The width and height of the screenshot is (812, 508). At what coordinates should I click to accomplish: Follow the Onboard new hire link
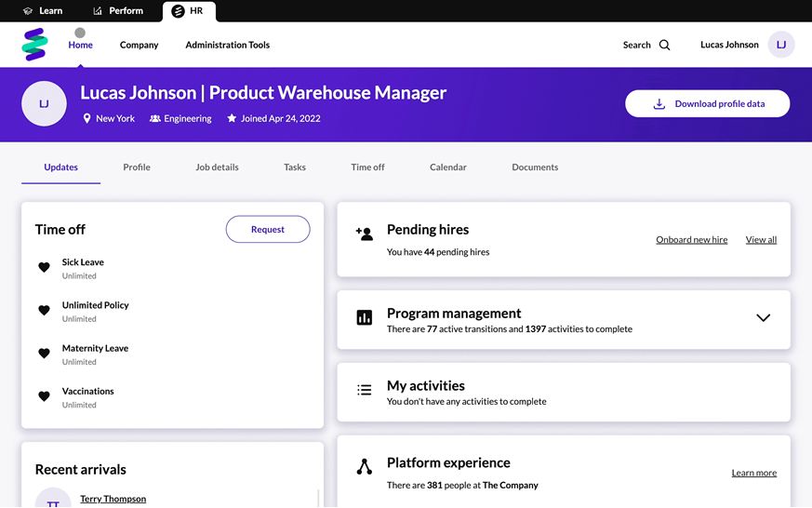[x=691, y=240]
